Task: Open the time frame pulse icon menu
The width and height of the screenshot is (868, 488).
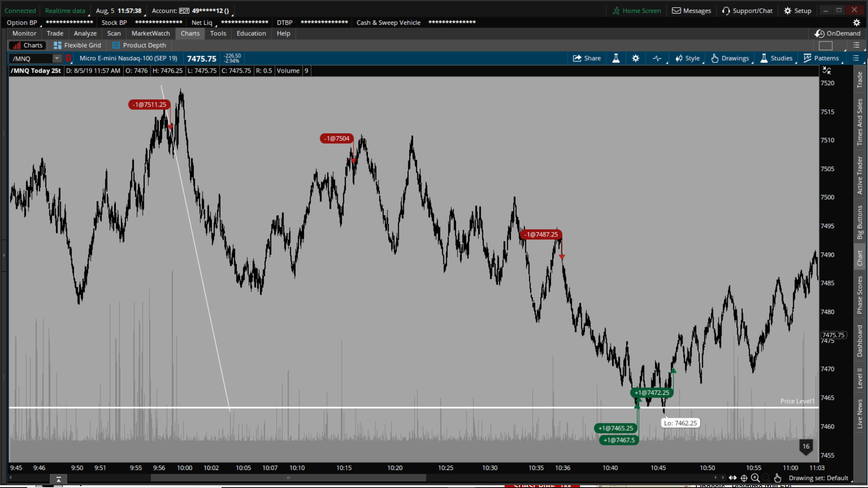Action: pos(657,58)
